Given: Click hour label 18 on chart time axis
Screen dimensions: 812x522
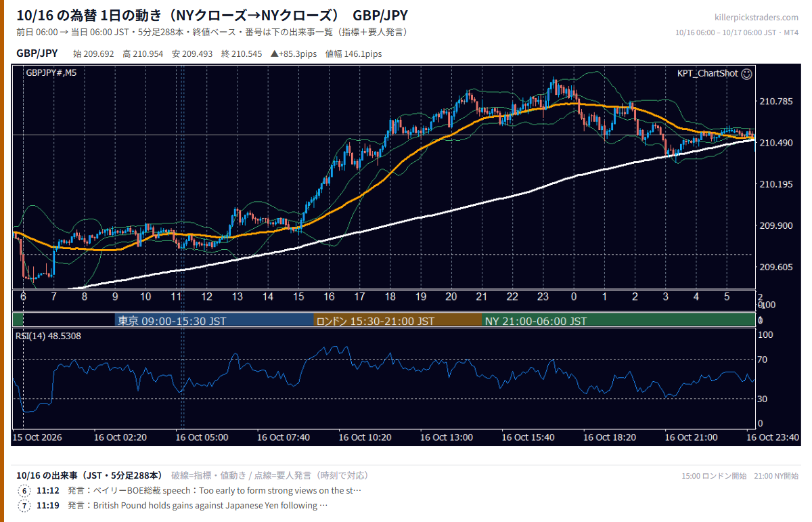Looking at the screenshot, I should point(390,297).
